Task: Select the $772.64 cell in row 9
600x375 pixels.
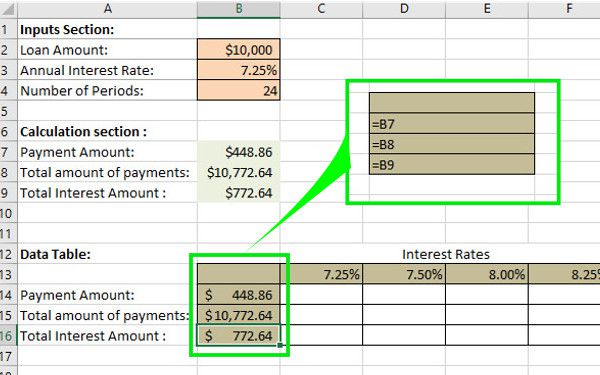Action: pos(239,193)
